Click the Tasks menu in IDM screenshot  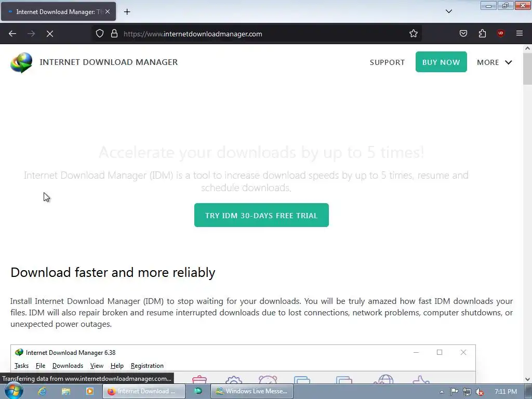(x=21, y=366)
